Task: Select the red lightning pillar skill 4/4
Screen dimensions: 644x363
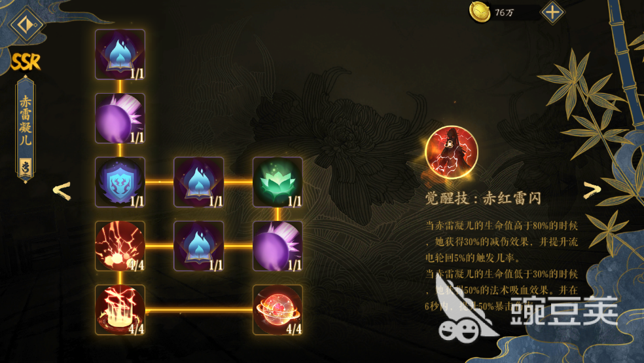Action: tap(120, 309)
